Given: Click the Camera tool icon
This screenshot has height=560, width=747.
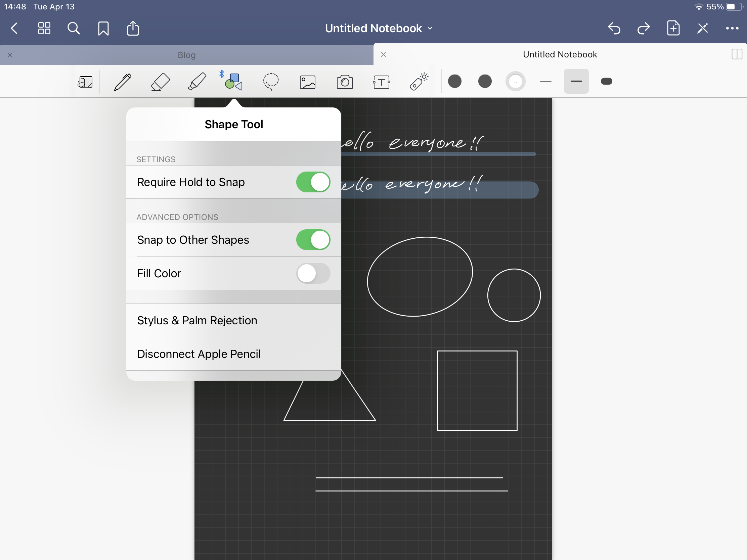Looking at the screenshot, I should coord(345,82).
